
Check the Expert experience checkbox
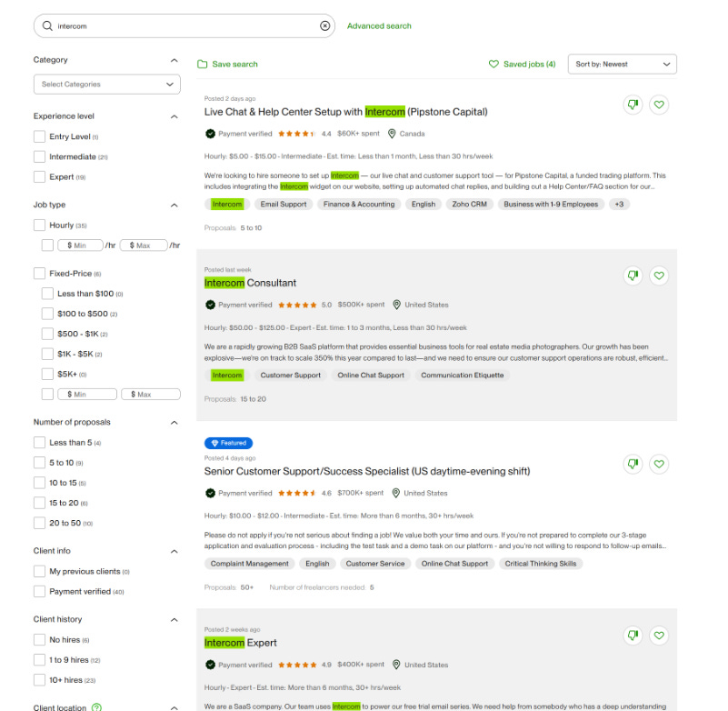[x=39, y=177]
